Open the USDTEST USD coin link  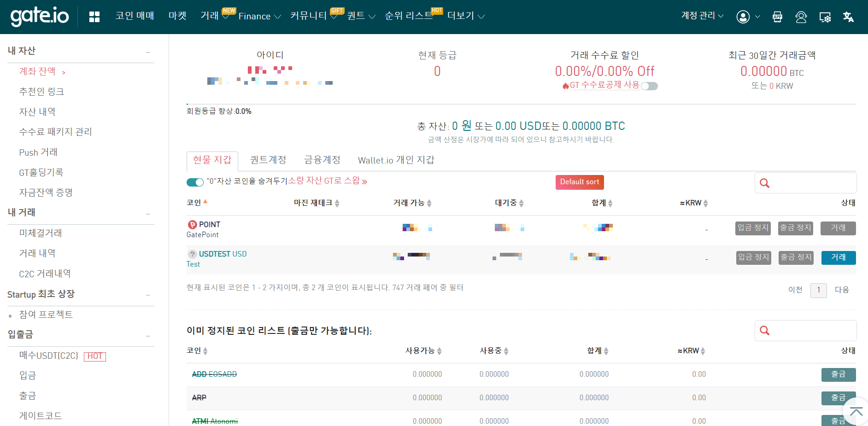[223, 254]
